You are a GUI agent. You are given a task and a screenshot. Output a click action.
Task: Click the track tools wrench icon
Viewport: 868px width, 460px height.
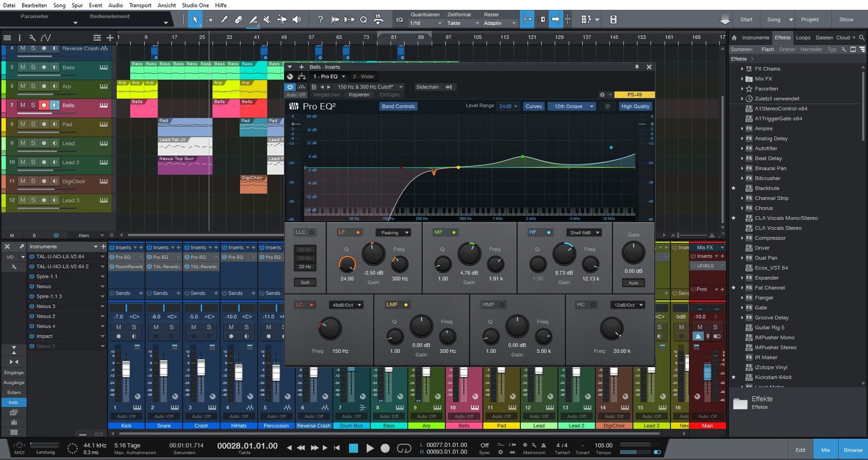point(32,37)
